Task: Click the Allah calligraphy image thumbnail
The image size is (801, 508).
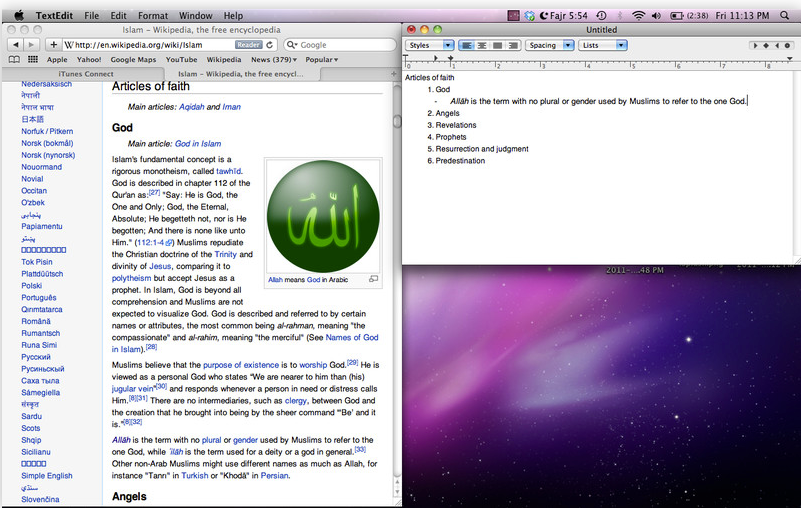Action: pos(323,216)
